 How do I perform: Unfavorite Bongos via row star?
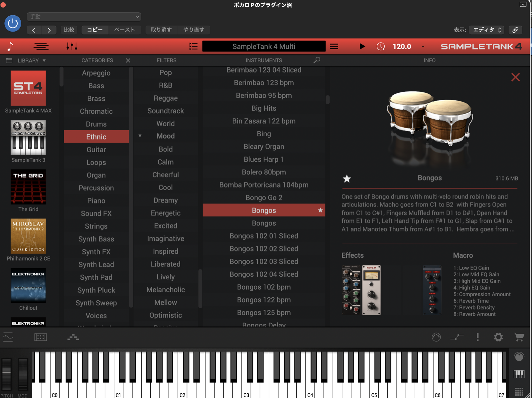320,210
